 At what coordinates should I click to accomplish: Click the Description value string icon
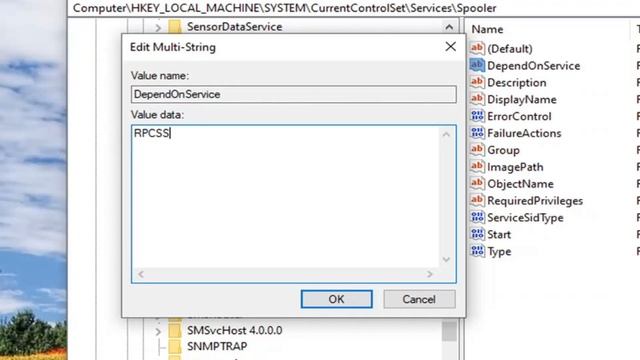click(477, 82)
